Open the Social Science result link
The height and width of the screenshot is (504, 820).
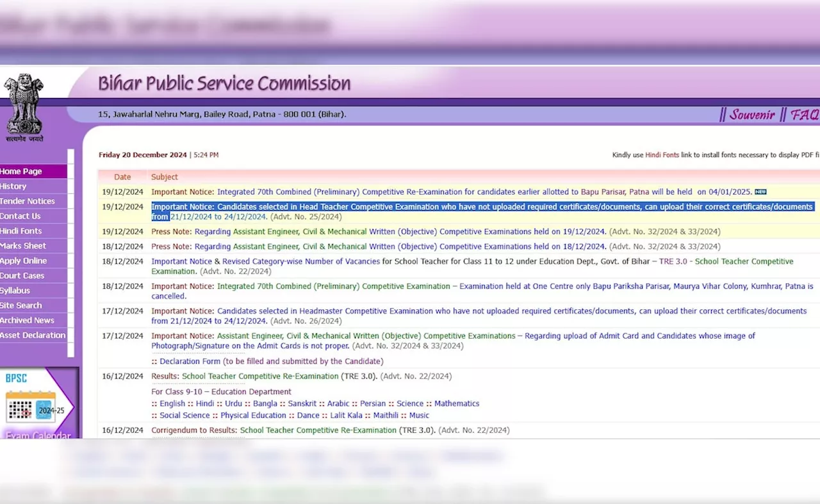184,416
